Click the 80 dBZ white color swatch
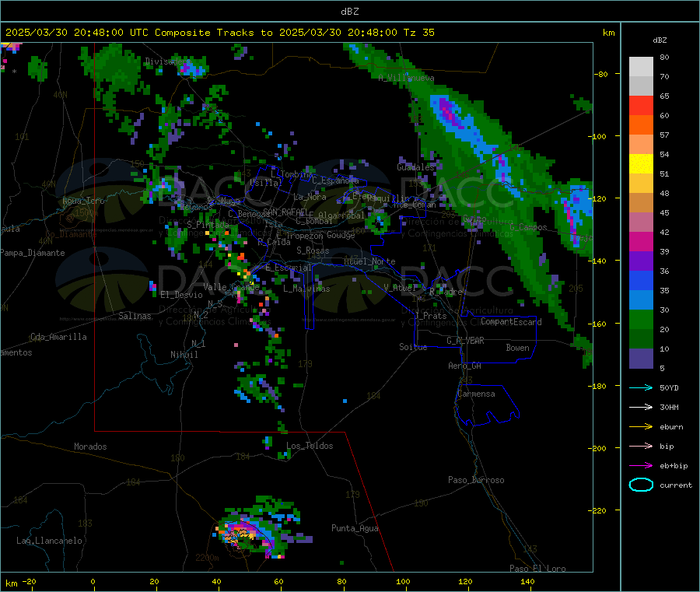 point(641,67)
